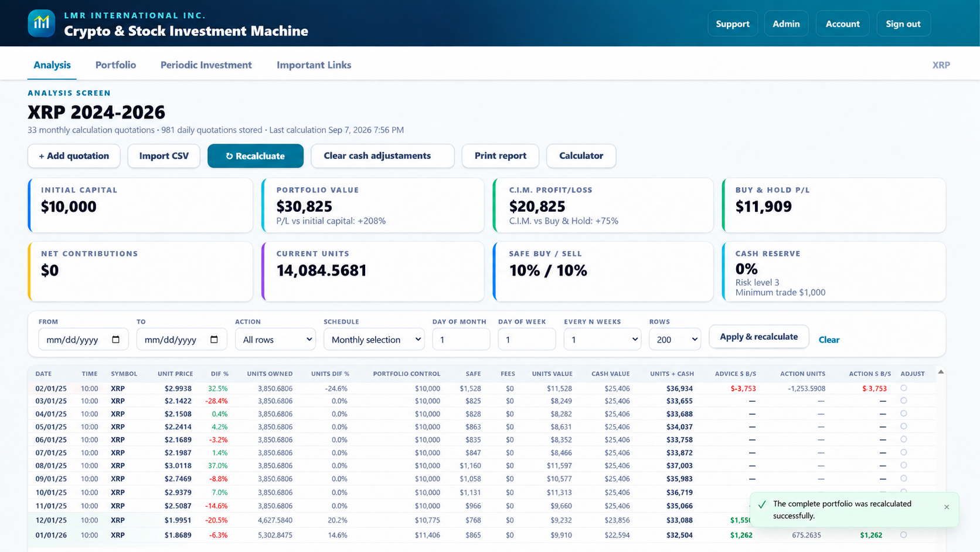This screenshot has width=980, height=552.
Task: Click the Day of Month field
Action: pos(461,340)
